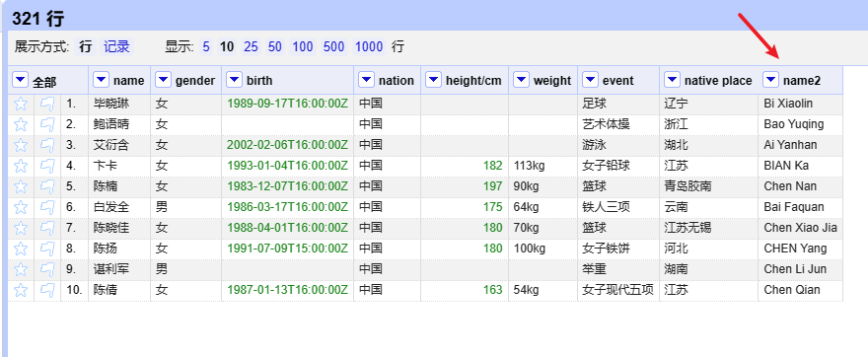
Task: Star row 4 for 卞卡
Action: pyautogui.click(x=21, y=166)
